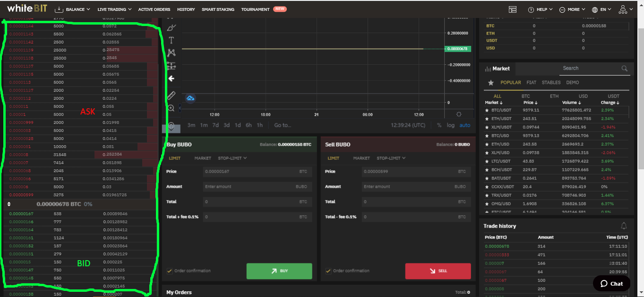This screenshot has height=297, width=644.
Task: Select Market order tab in Buy panel
Action: [203, 158]
